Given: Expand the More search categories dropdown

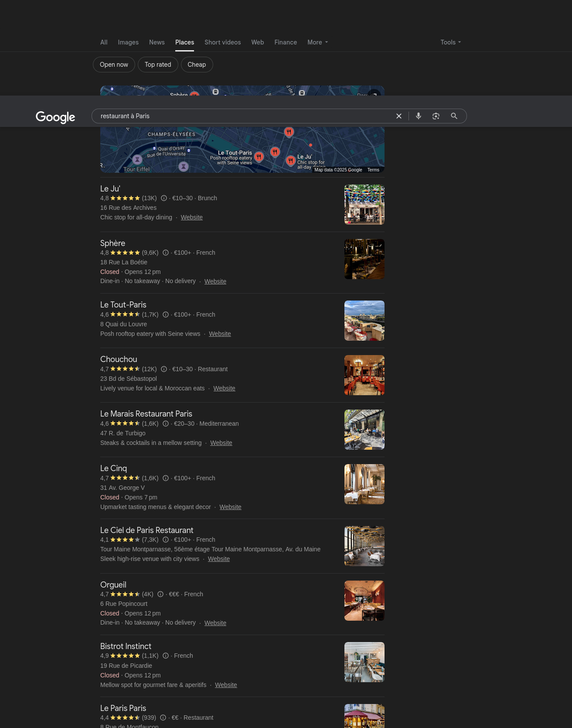Looking at the screenshot, I should tap(317, 42).
